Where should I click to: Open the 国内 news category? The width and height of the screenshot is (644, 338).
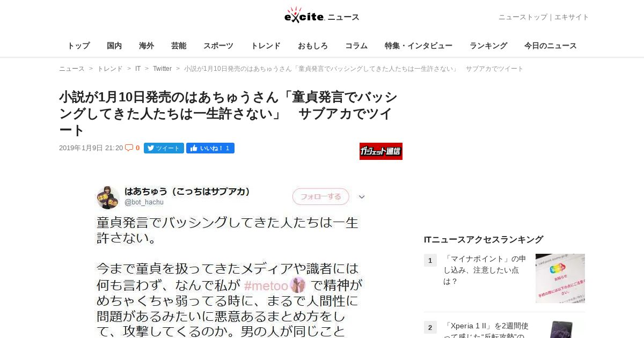114,46
